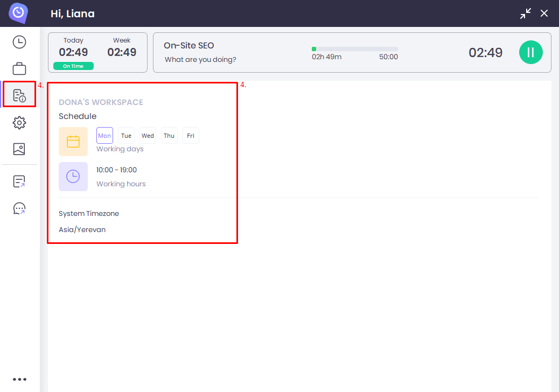Click the green On Time badge
The image size is (559, 392).
[74, 66]
